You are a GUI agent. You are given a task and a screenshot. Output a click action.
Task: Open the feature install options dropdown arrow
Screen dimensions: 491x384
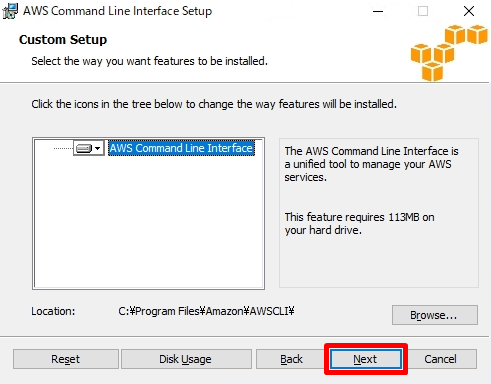tap(98, 148)
